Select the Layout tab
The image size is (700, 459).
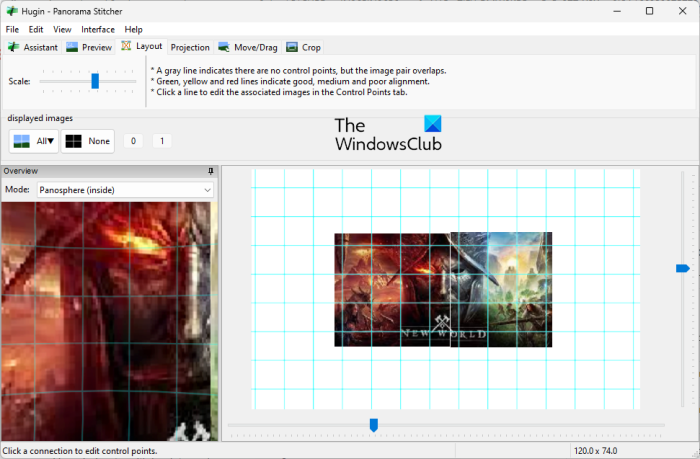point(142,46)
